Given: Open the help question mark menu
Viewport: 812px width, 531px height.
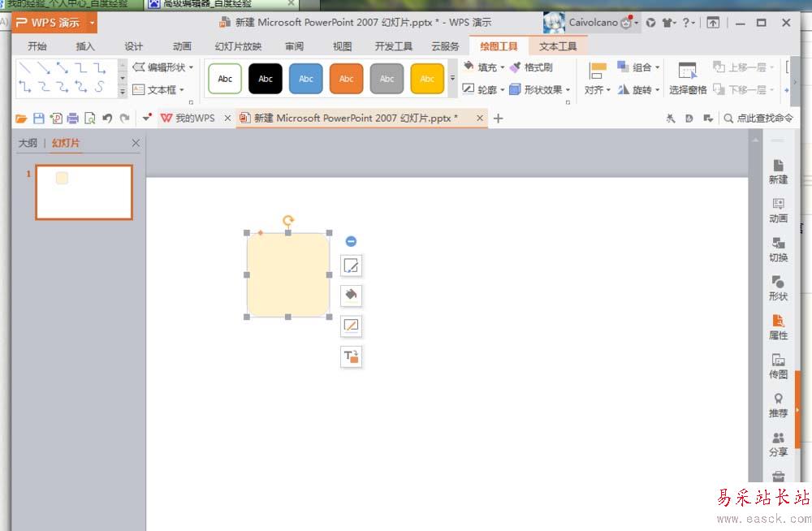Looking at the screenshot, I should (x=688, y=23).
